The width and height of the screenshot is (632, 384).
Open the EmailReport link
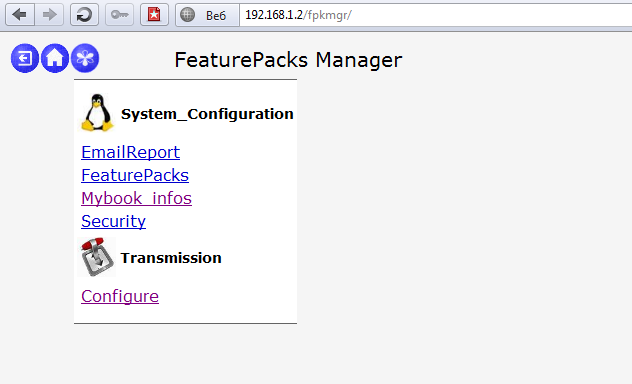tap(131, 152)
